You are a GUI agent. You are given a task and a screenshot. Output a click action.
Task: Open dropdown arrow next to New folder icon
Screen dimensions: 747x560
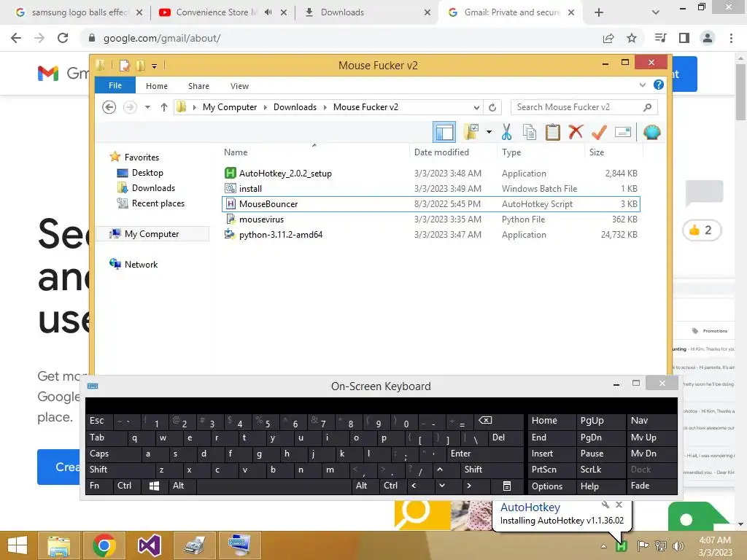[x=489, y=132]
